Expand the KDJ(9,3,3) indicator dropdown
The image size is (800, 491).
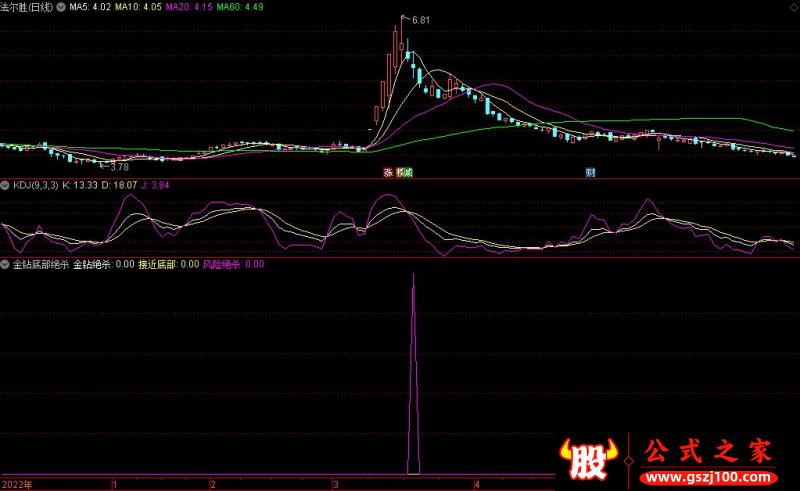click(x=6, y=185)
